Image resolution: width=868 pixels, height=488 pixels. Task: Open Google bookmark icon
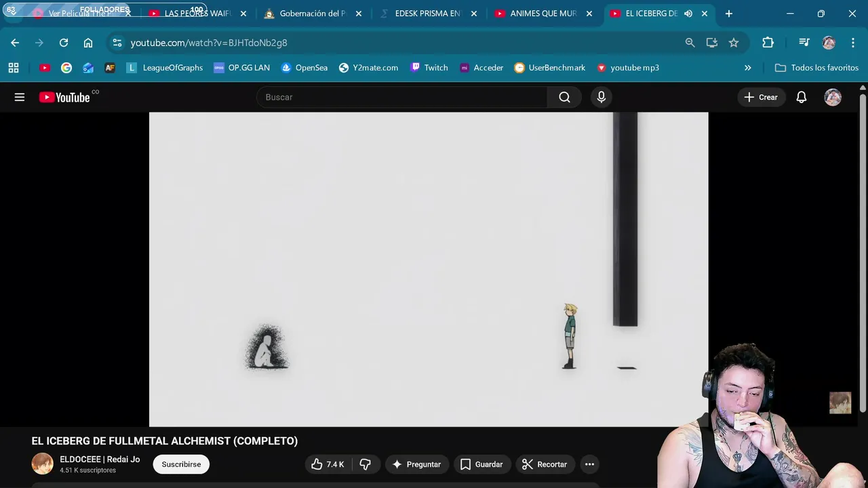(x=66, y=68)
